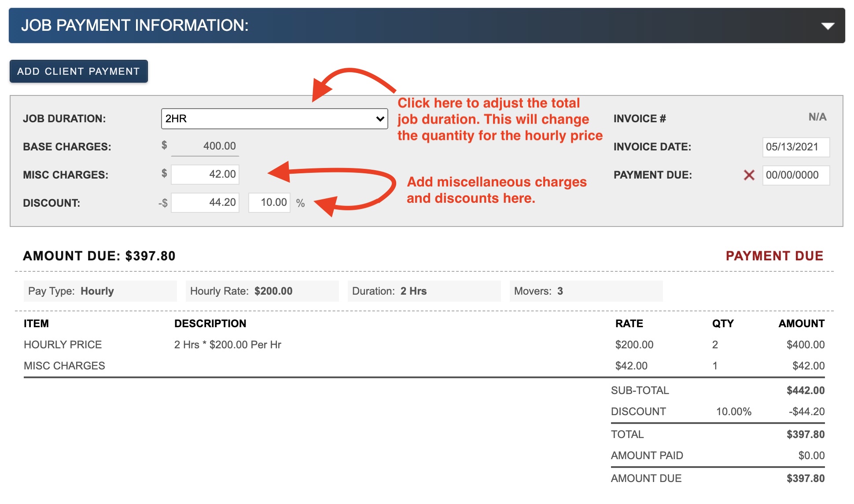Click the Duration 2 Hrs box
Image resolution: width=854 pixels, height=504 pixels.
[424, 291]
